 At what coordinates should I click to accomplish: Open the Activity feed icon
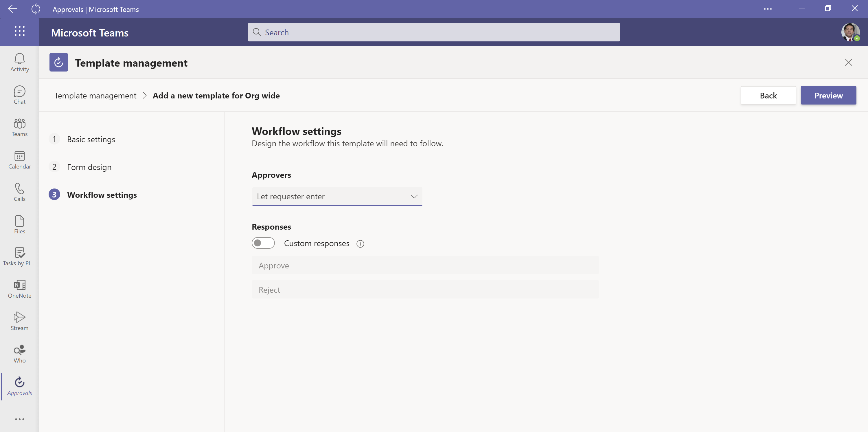[x=19, y=62]
